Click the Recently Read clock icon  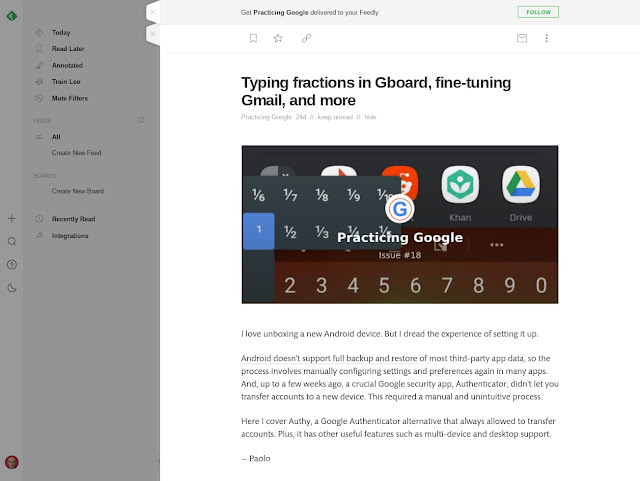coord(39,219)
